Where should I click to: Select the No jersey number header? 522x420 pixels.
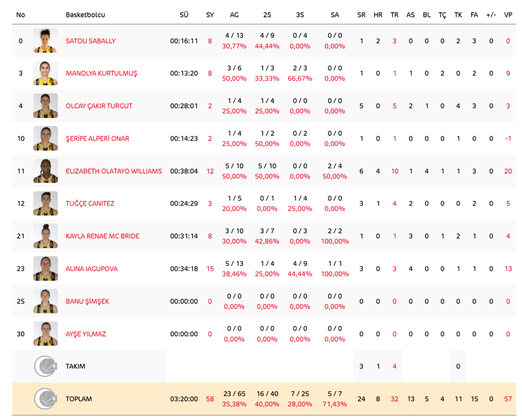click(20, 15)
